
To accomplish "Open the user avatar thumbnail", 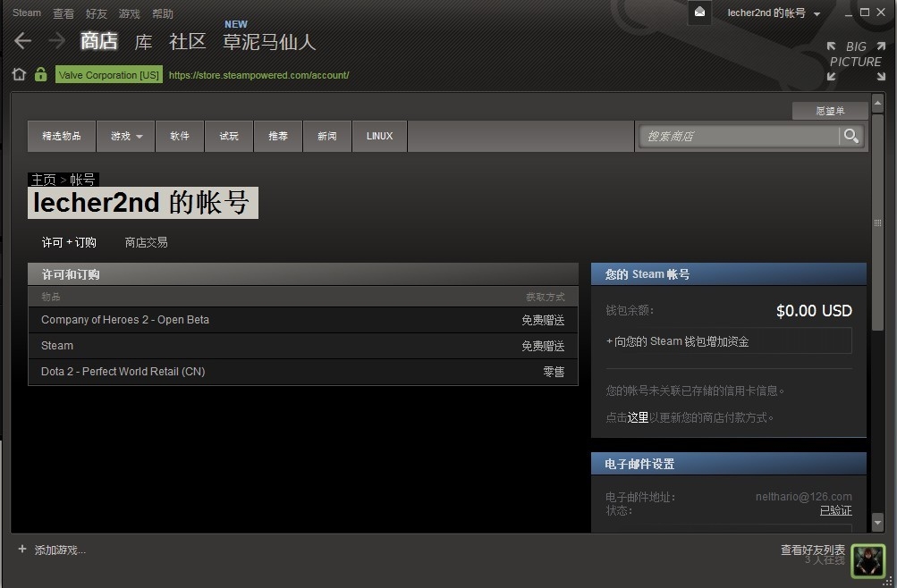I will pyautogui.click(x=867, y=560).
